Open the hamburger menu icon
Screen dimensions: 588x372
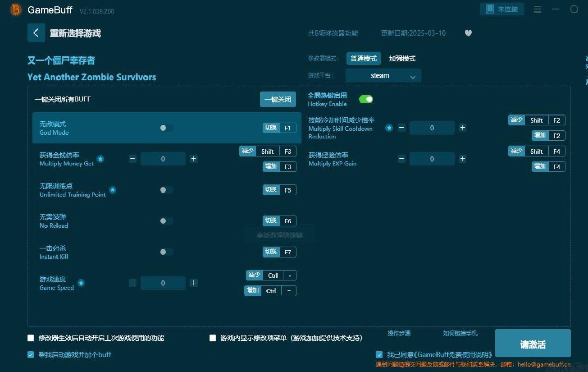coord(538,9)
